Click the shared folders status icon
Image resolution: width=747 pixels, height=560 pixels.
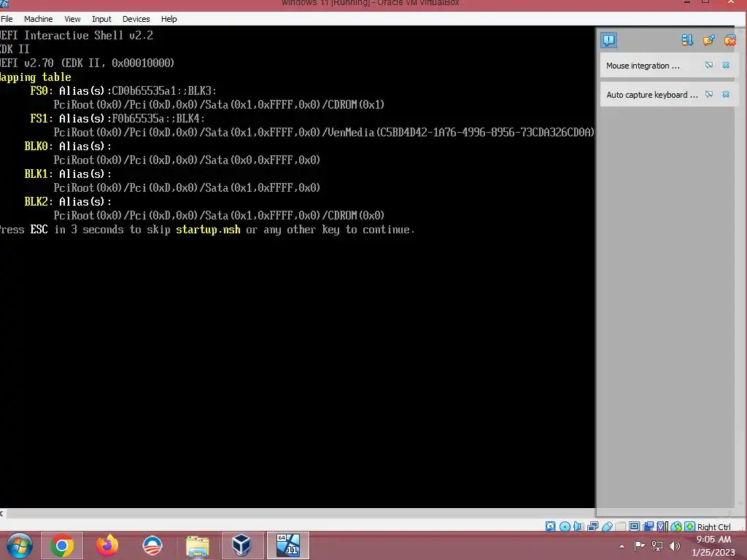pos(620,526)
